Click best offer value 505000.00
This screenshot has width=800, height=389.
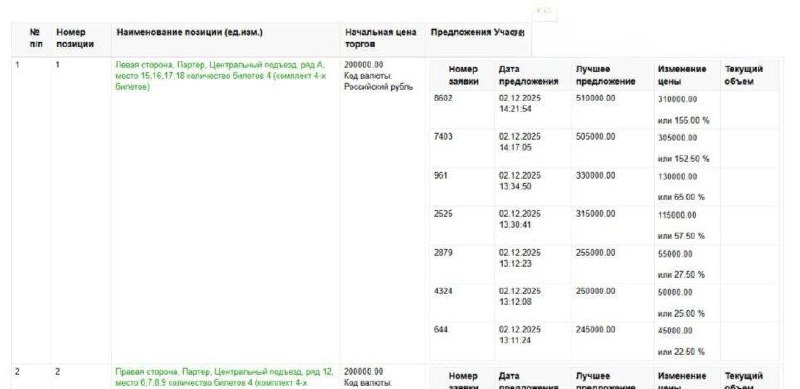(595, 137)
